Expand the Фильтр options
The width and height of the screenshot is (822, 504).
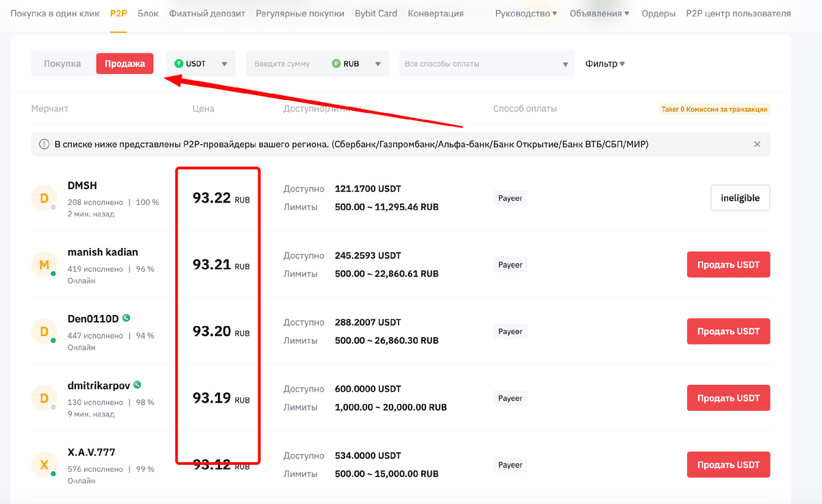pyautogui.click(x=605, y=64)
